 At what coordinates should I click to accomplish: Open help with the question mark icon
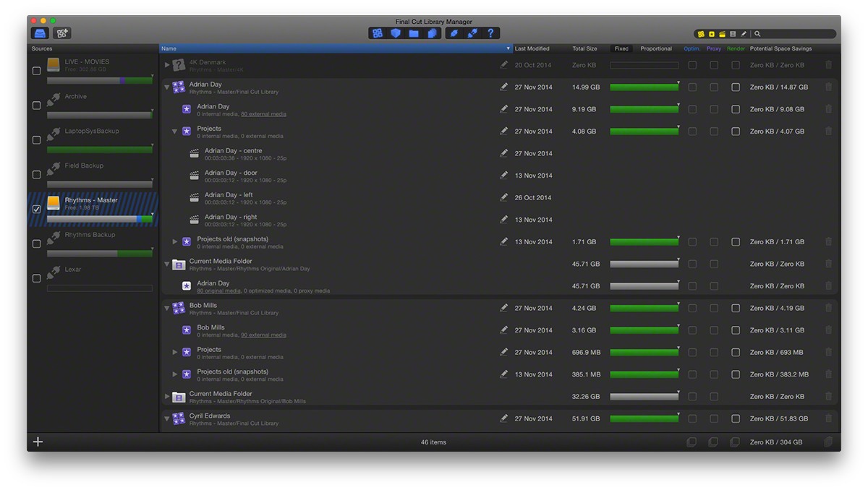coord(490,33)
